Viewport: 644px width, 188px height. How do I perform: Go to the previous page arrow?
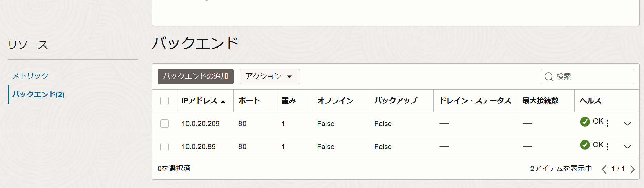pyautogui.click(x=604, y=169)
